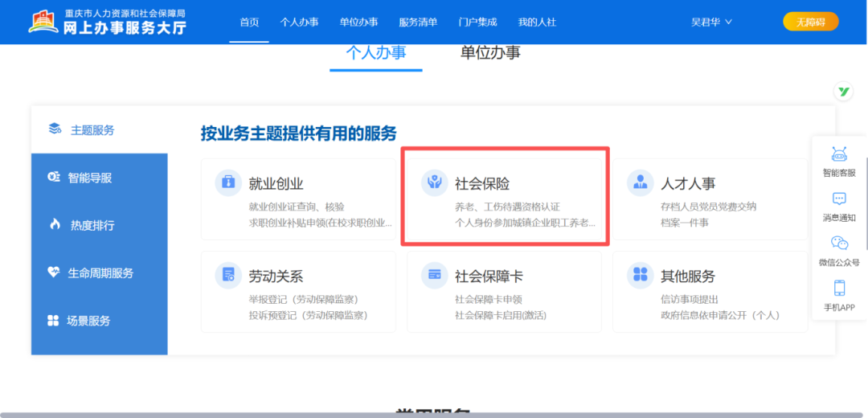
Task: Click the 消息通知 chat bubble icon
Action: coord(839,199)
